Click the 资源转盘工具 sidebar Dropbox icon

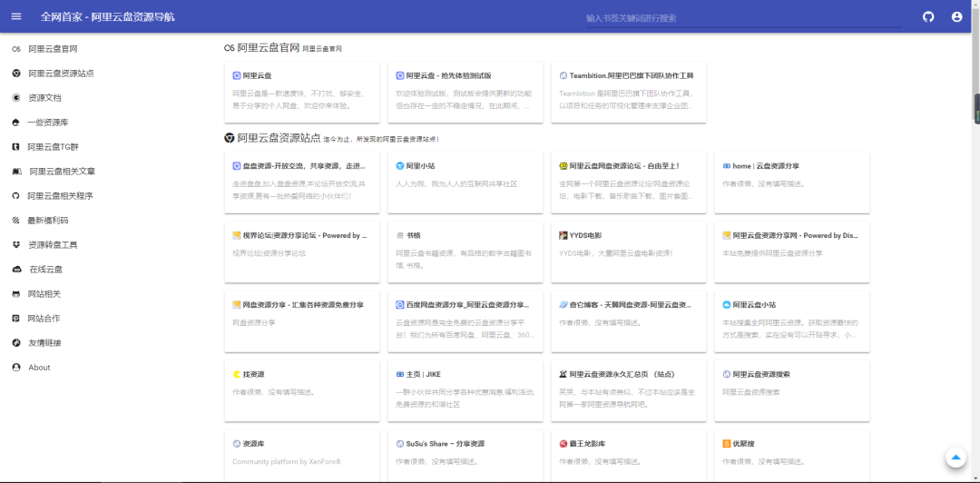16,244
